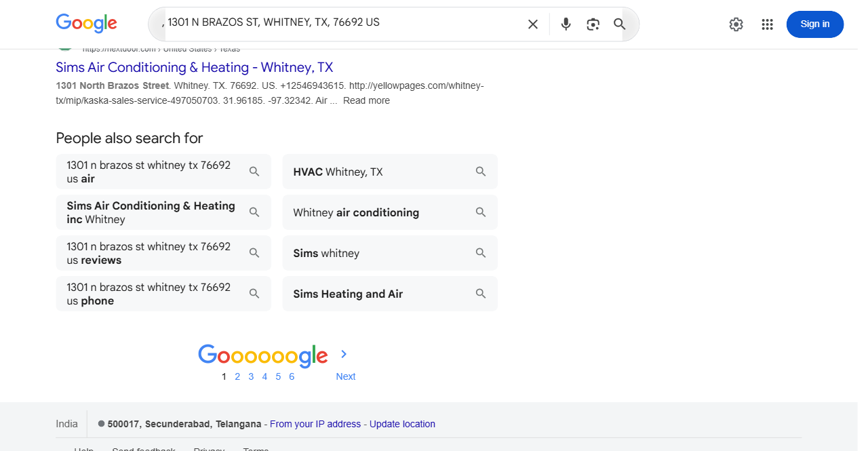Search suggestion HVAC Whitney, TX

point(390,172)
